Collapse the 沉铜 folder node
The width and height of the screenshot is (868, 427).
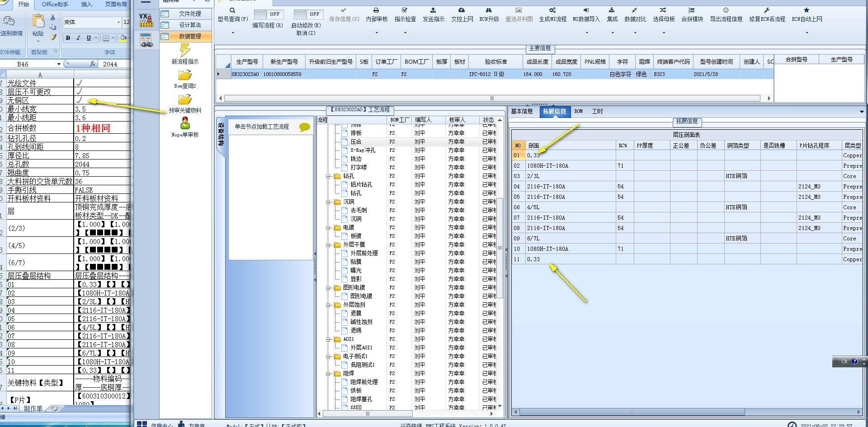pos(329,202)
